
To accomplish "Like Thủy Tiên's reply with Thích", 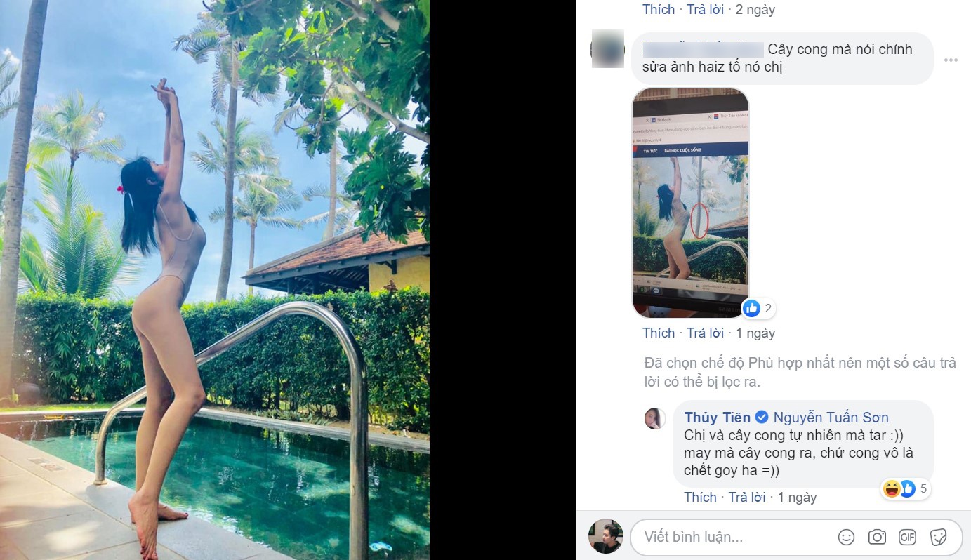I will tap(700, 498).
